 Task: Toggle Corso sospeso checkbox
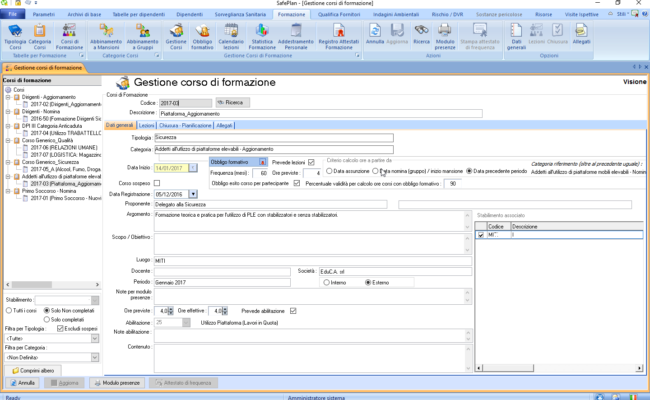pyautogui.click(x=157, y=183)
